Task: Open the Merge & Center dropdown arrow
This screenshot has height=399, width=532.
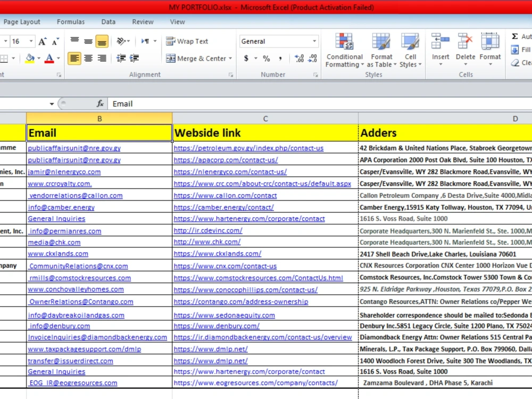Action: click(230, 59)
